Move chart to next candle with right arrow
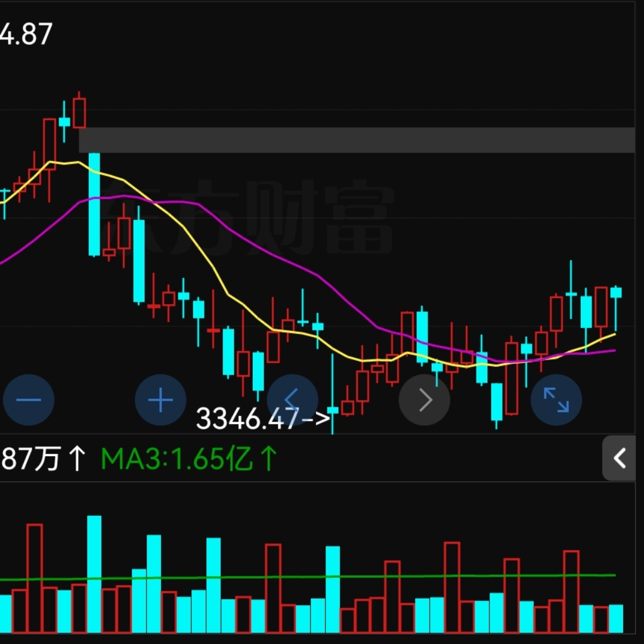The width and height of the screenshot is (644, 644). (x=424, y=400)
